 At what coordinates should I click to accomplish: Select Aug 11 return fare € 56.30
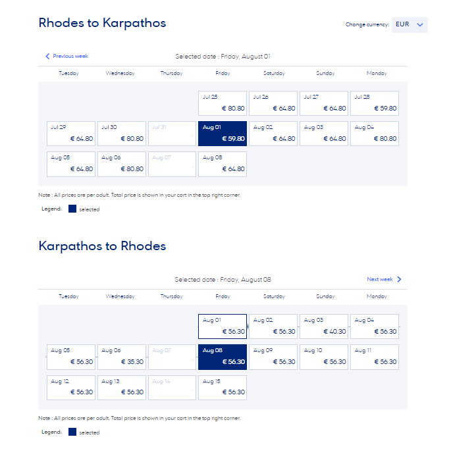[x=375, y=357]
